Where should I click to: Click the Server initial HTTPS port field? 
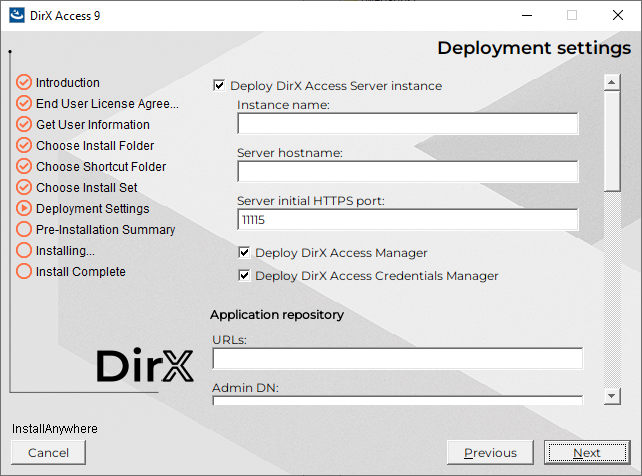[x=407, y=219]
